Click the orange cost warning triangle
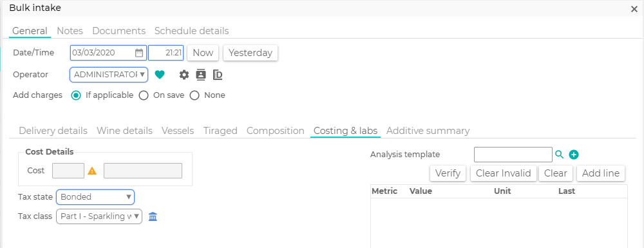Image resolution: width=644 pixels, height=248 pixels. pyautogui.click(x=92, y=171)
